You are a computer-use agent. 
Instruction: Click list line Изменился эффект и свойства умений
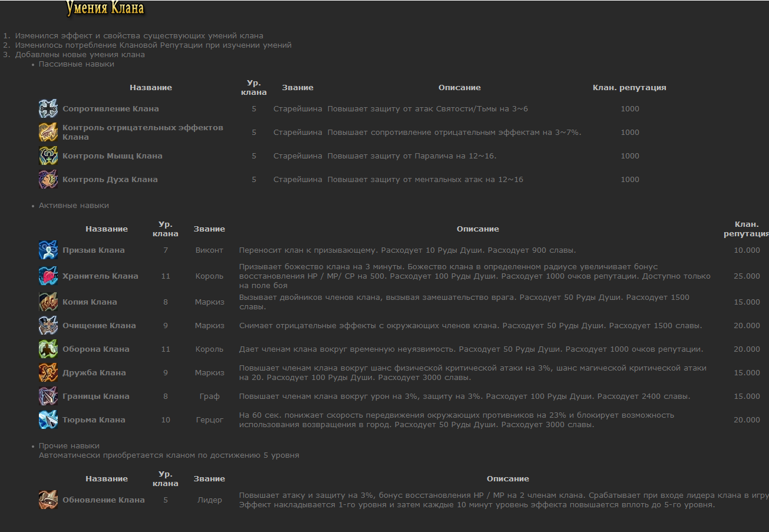pyautogui.click(x=139, y=35)
